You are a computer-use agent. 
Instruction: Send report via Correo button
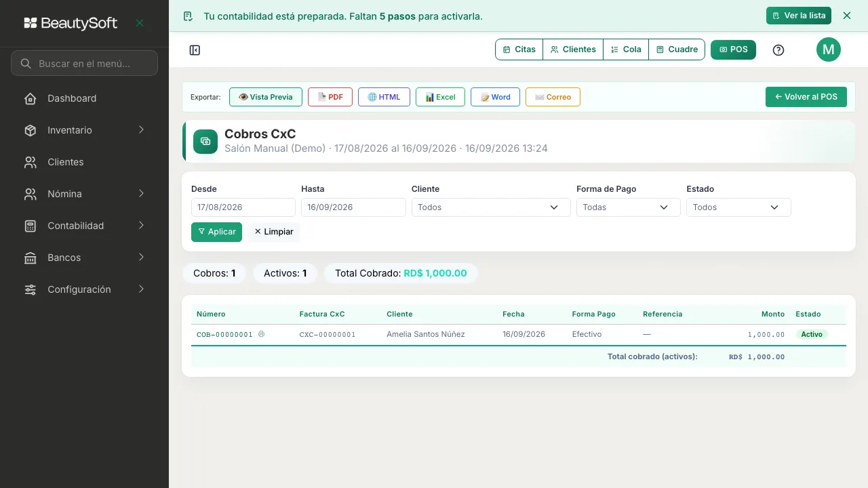pos(553,97)
